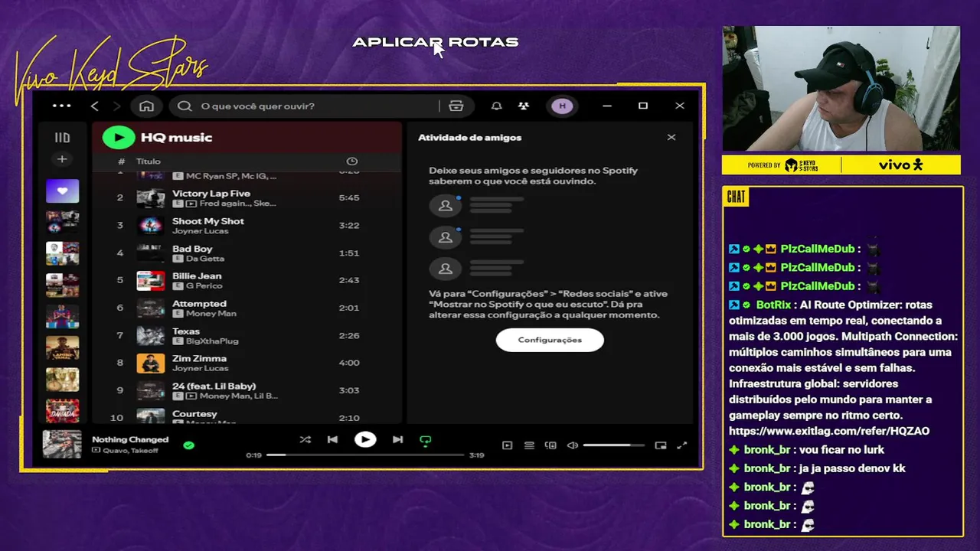Sort the track list by the Título column
This screenshot has width=980, height=551.
pyautogui.click(x=149, y=161)
